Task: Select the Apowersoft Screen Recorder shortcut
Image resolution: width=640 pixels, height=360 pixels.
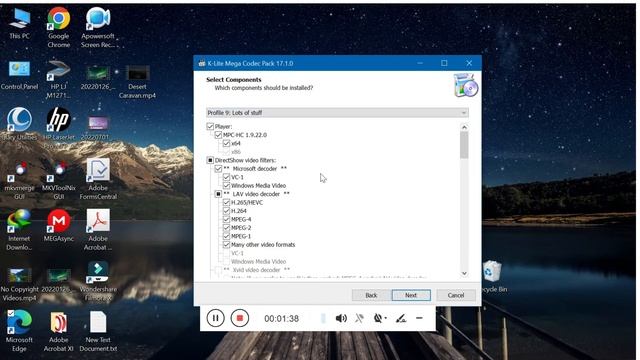Action: tap(98, 27)
